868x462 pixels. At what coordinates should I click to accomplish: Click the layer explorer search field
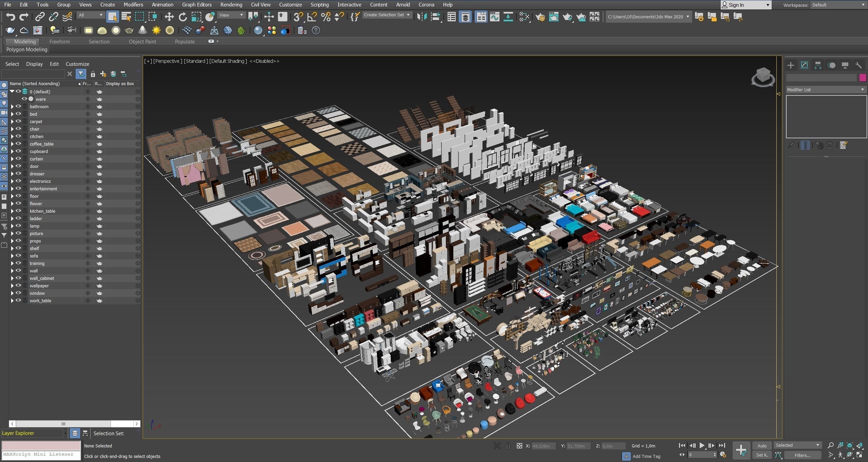33,74
